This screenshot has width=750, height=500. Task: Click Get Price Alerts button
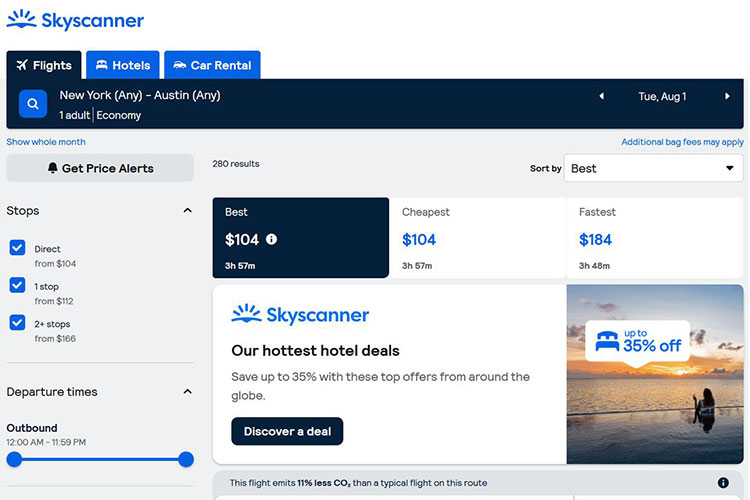(100, 168)
